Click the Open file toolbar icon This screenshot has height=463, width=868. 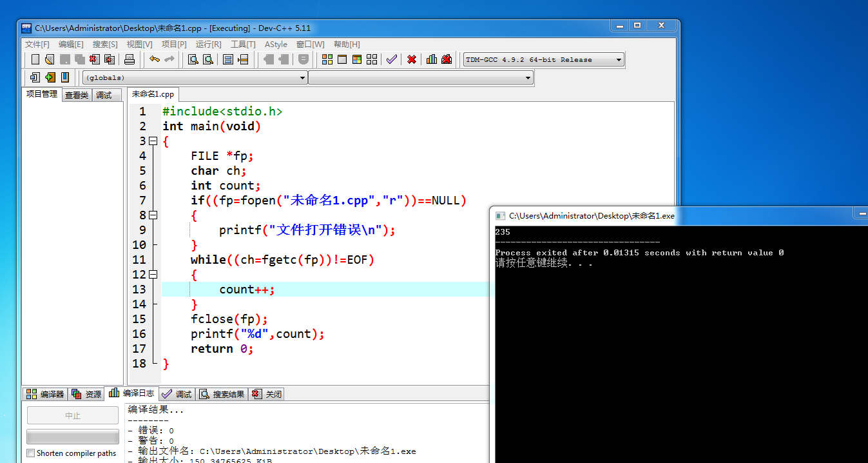[50, 59]
